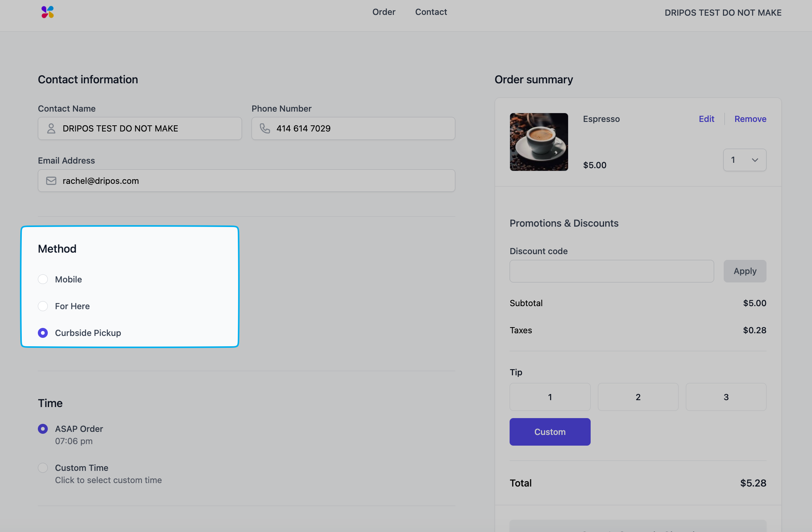Choose the For Here radio option

pos(43,306)
